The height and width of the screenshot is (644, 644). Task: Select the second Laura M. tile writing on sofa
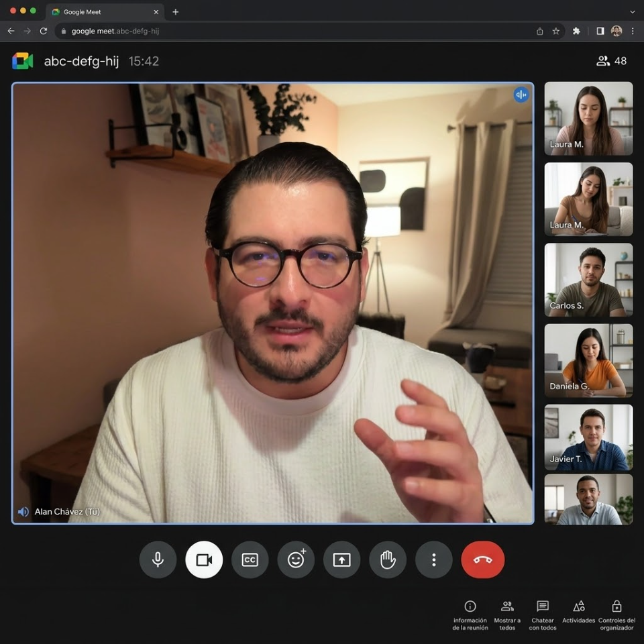coord(588,199)
